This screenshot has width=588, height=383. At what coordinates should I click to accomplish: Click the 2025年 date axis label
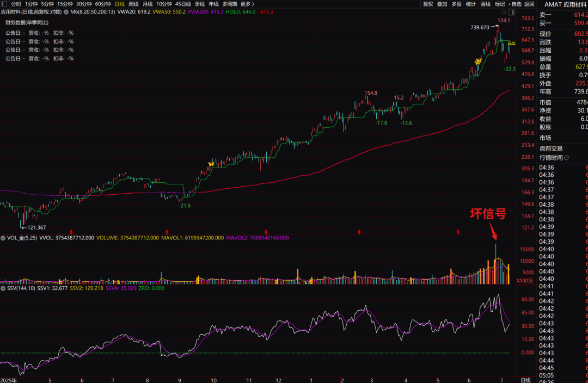9,380
